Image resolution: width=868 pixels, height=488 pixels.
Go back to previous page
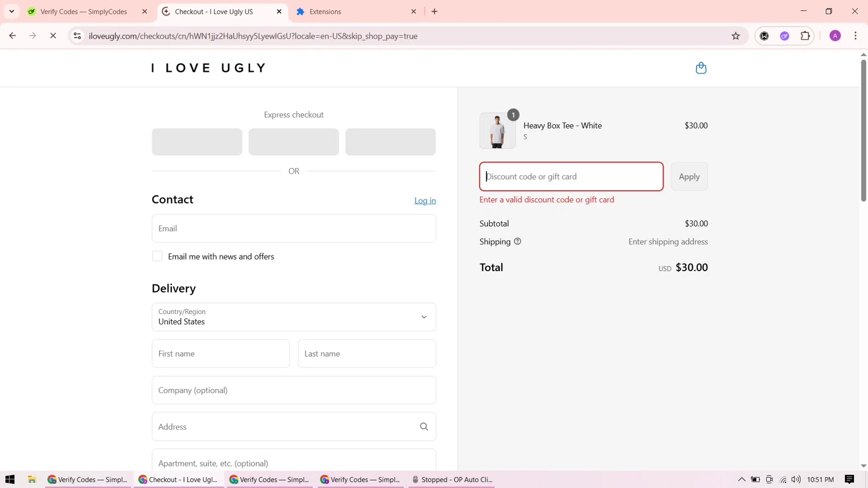click(x=13, y=36)
